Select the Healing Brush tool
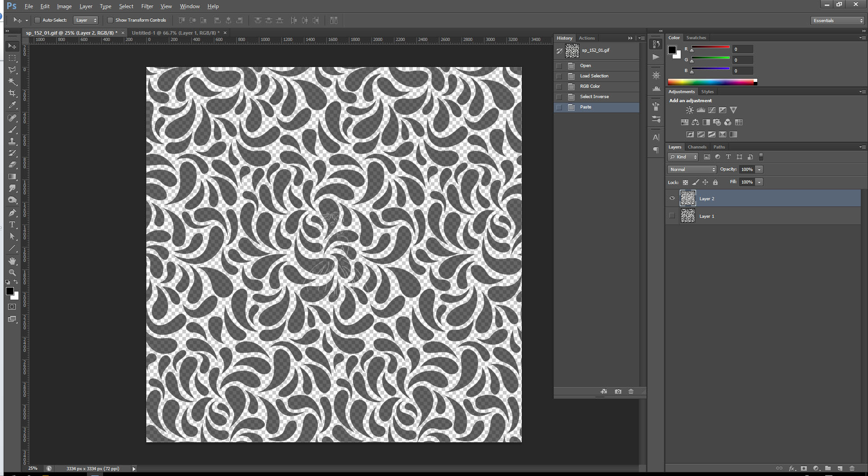The height and width of the screenshot is (476, 868). click(12, 118)
